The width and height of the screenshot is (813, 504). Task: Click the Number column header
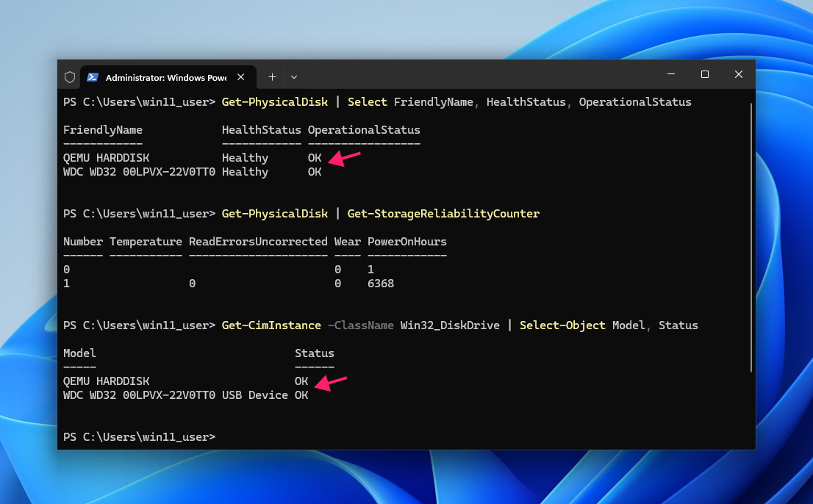(83, 242)
